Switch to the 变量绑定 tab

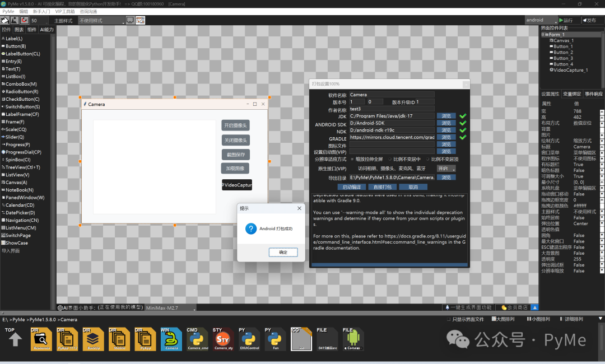pos(572,94)
